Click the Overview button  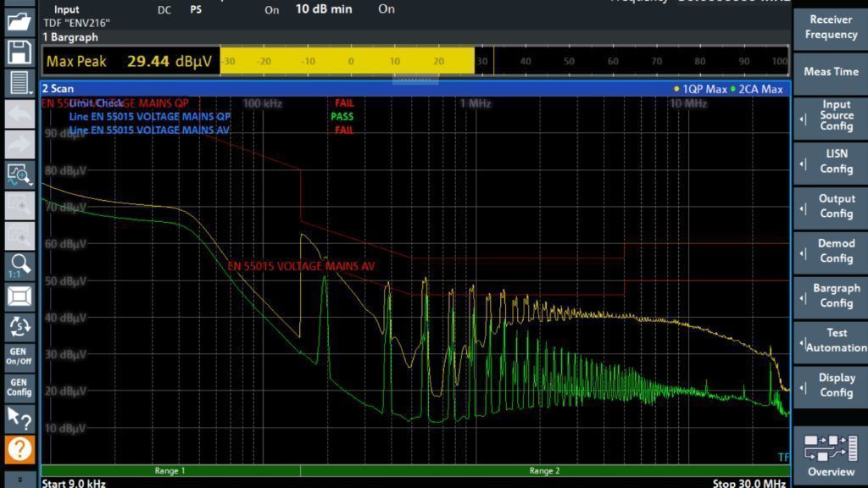[831, 455]
